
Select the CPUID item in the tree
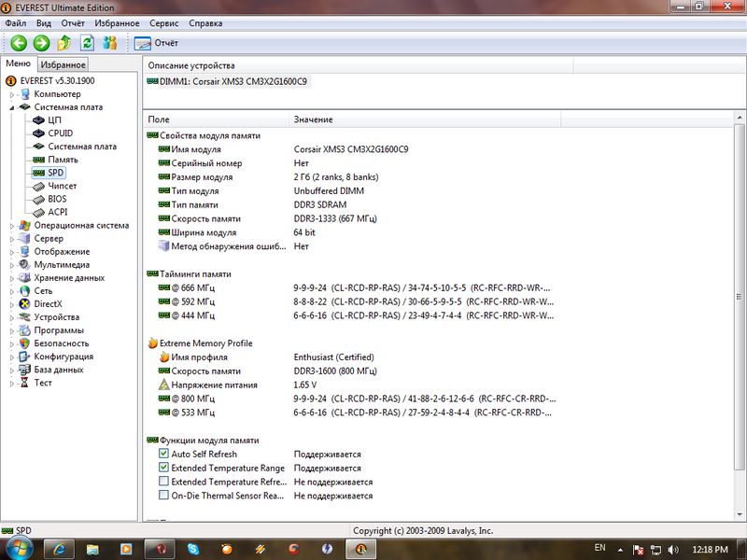60,133
